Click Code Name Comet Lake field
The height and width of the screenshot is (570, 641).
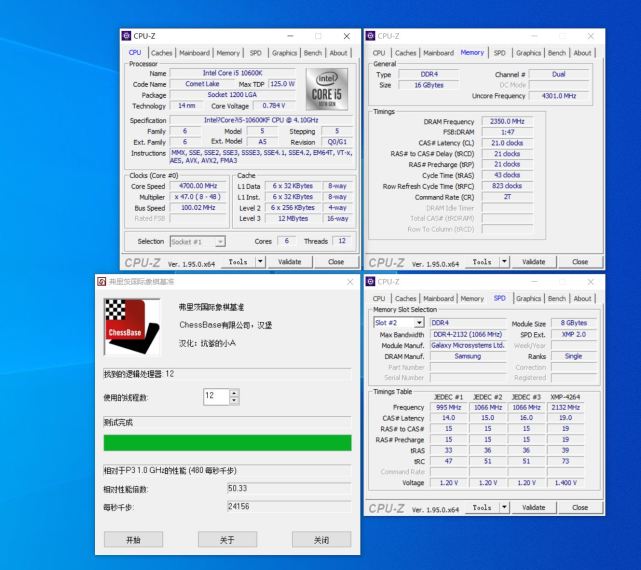point(202,84)
